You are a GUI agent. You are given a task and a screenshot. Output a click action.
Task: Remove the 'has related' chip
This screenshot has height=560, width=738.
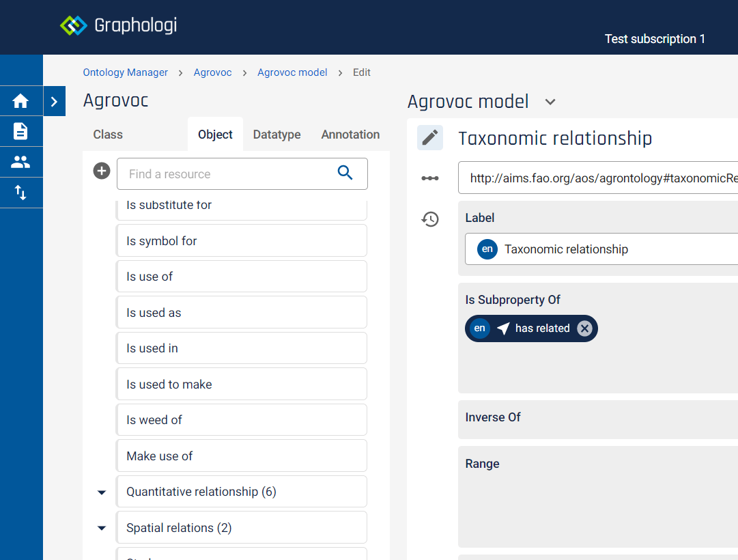click(584, 328)
